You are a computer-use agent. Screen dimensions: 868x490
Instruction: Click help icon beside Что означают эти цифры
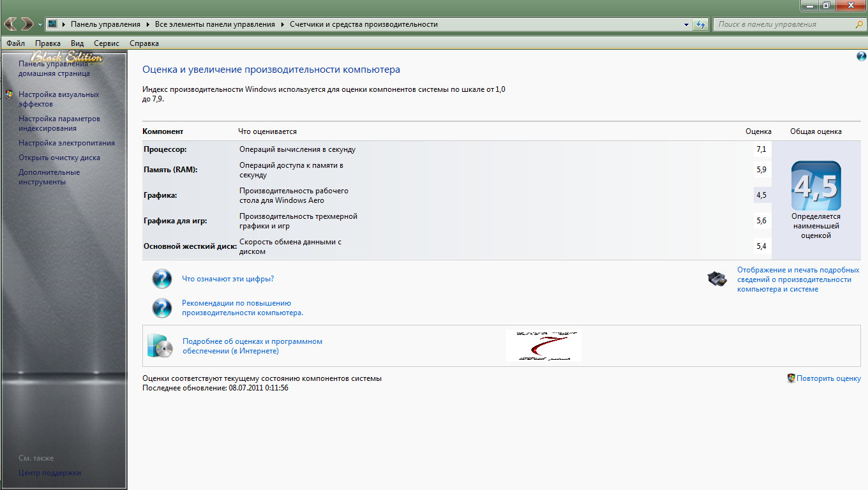[x=162, y=279]
